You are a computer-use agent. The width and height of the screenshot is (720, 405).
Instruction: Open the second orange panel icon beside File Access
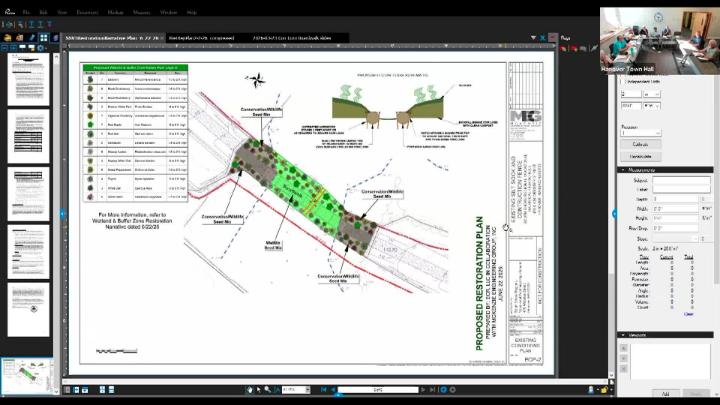click(x=20, y=38)
